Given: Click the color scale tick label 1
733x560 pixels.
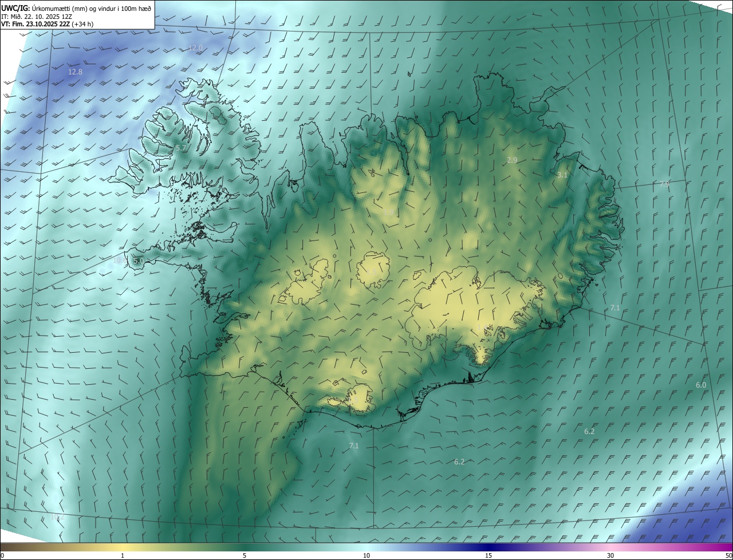Looking at the screenshot, I should point(123,556).
